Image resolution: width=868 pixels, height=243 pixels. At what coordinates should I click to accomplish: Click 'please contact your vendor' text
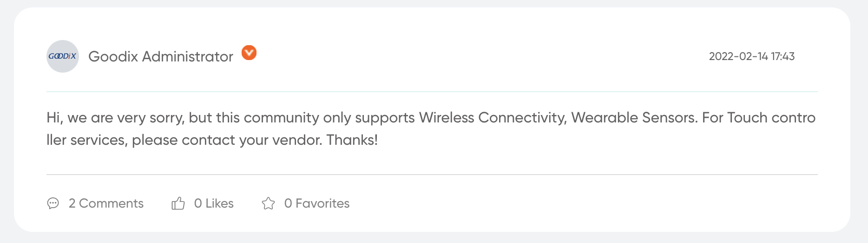[x=227, y=140]
